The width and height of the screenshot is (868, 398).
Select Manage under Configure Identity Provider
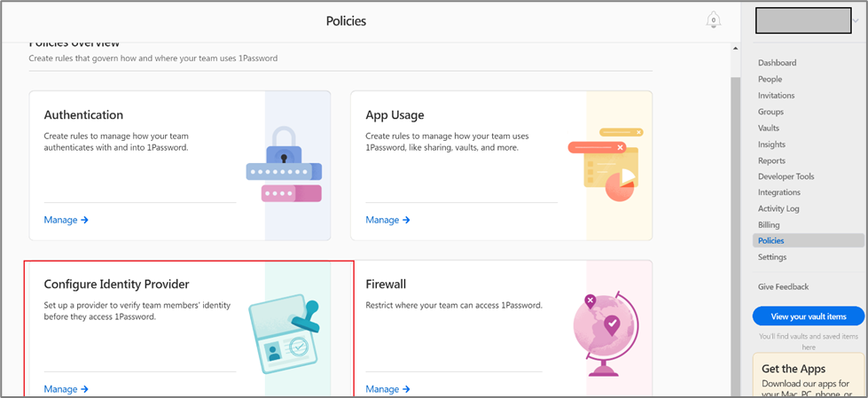tap(66, 389)
